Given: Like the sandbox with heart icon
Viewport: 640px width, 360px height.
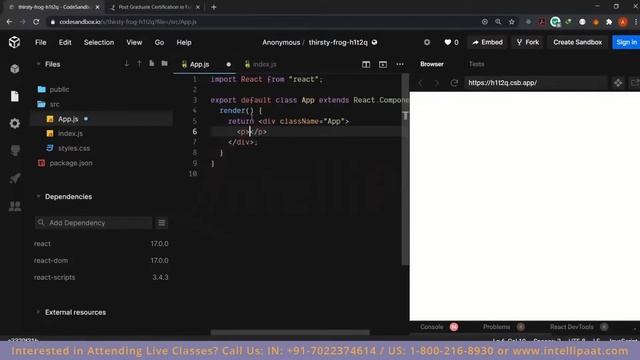Looking at the screenshot, I should 448,42.
